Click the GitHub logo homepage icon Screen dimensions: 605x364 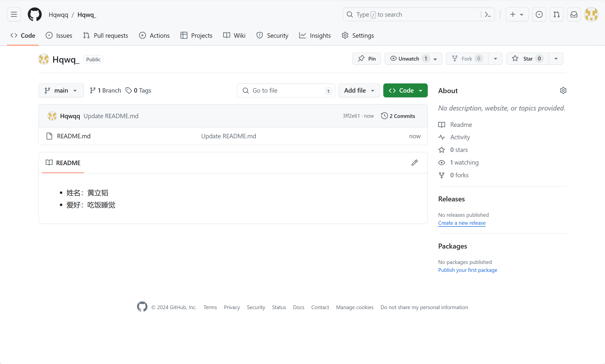tap(35, 14)
